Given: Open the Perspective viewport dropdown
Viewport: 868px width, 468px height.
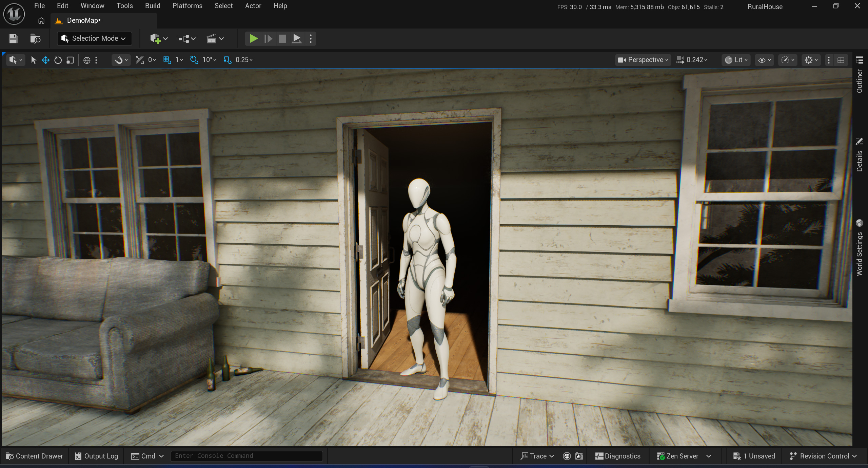Looking at the screenshot, I should tap(643, 60).
